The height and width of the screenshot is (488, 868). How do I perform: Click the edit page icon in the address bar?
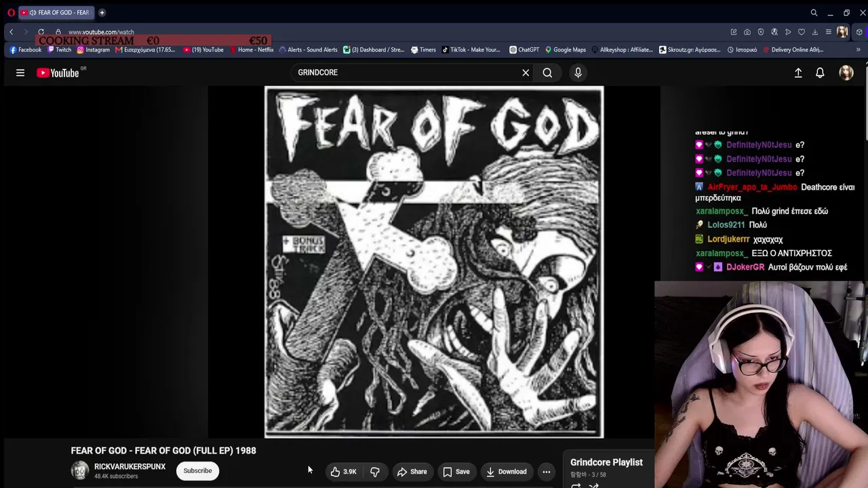(x=734, y=32)
